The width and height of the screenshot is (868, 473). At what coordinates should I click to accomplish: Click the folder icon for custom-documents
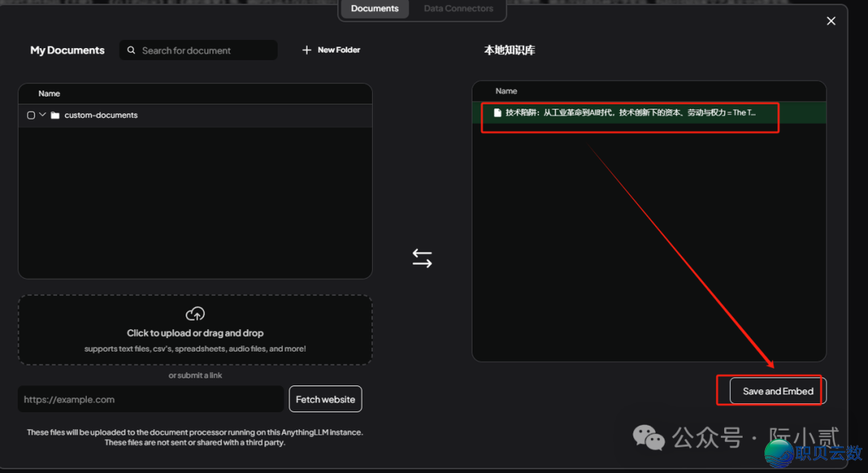click(55, 116)
